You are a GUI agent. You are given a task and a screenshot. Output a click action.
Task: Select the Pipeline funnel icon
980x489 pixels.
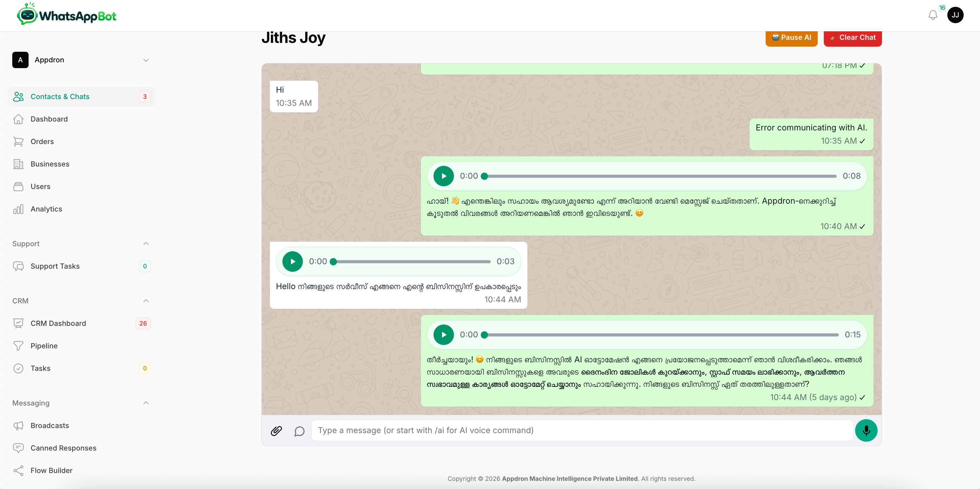(x=18, y=346)
